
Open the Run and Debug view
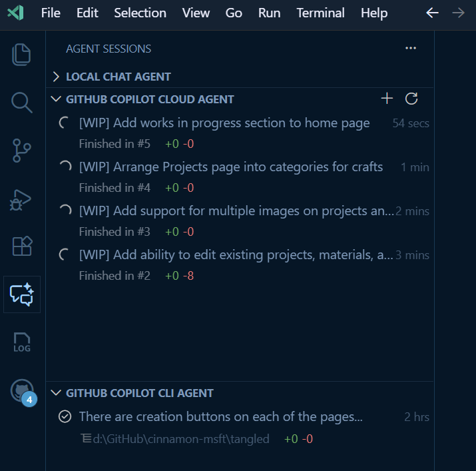(x=21, y=200)
